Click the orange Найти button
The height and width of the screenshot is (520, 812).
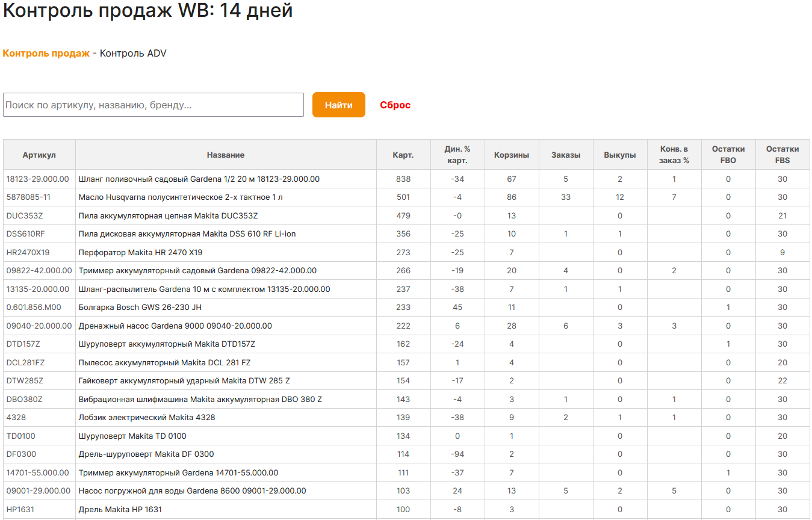[339, 105]
